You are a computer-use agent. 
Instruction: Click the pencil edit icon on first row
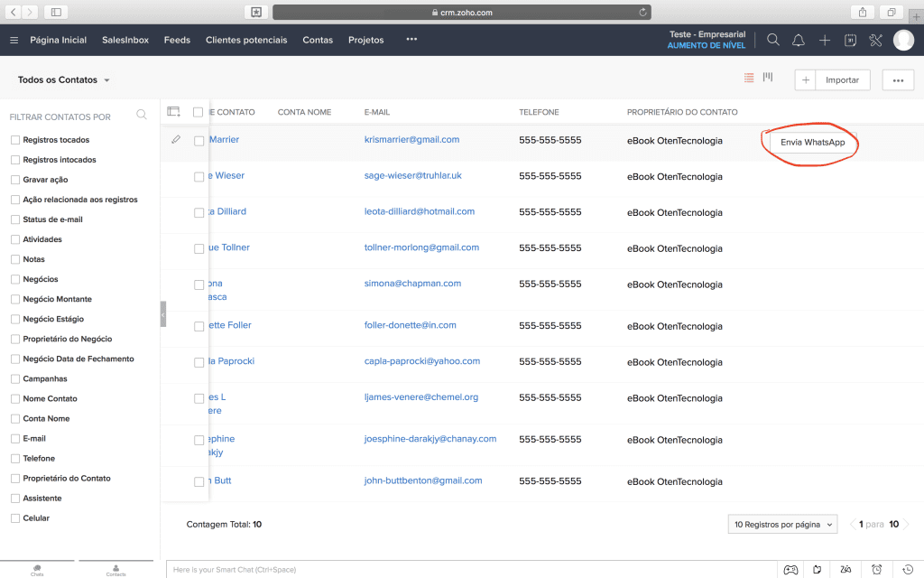(176, 139)
